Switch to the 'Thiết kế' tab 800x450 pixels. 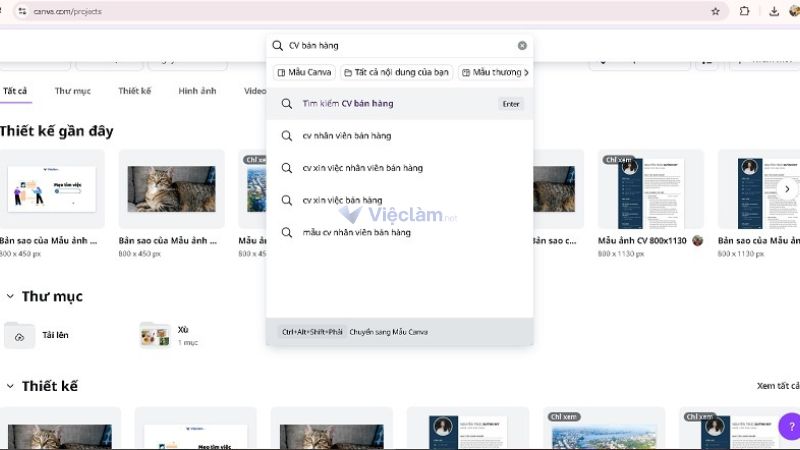pos(135,91)
